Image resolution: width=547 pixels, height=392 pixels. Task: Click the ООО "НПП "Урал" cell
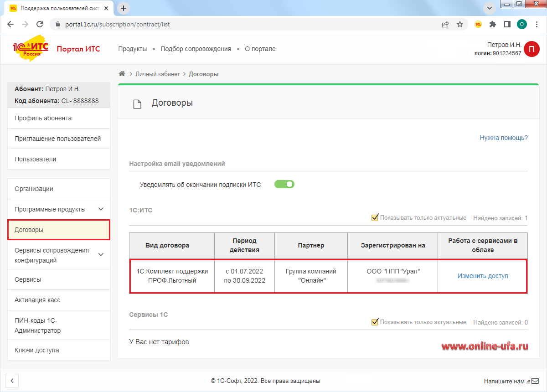click(x=393, y=276)
